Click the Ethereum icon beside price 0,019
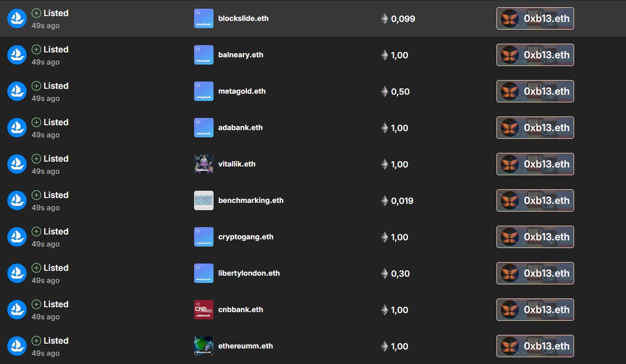626x364 pixels. tap(384, 201)
